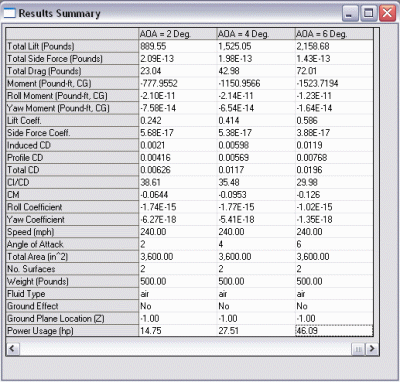
Task: Select the No. Surfaces row header
Action: (72, 269)
